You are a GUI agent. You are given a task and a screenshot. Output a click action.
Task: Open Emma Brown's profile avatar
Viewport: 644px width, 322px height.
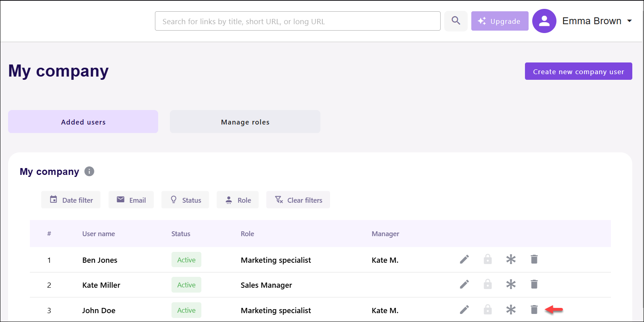point(544,21)
